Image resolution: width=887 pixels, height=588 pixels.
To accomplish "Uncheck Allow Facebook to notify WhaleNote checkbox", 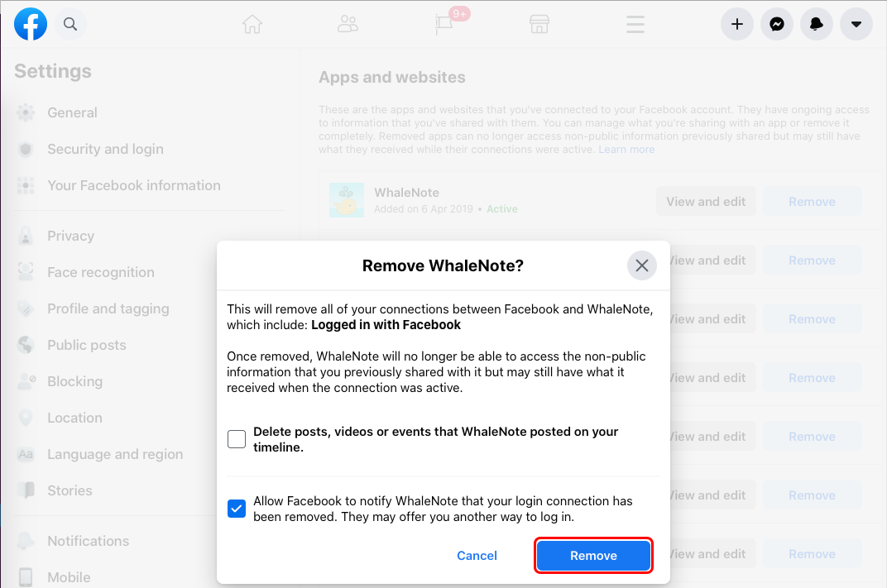I will 237,509.
